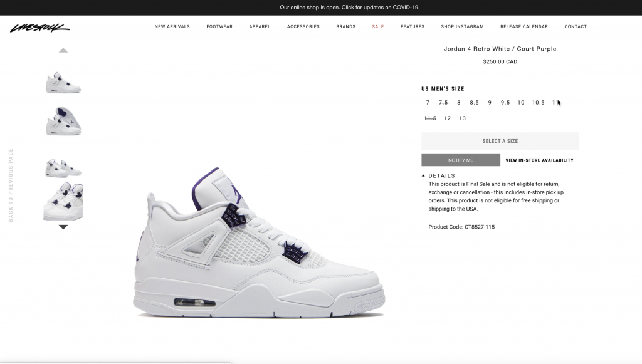
Task: Select the pair-of-shoes thumbnail
Action: [x=63, y=168]
